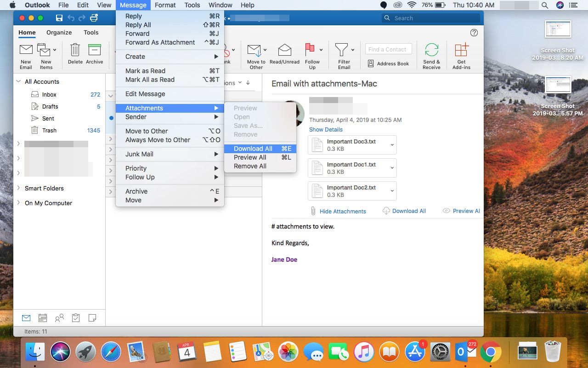Open Notes view from bottom navigation
588x368 pixels.
(x=92, y=318)
